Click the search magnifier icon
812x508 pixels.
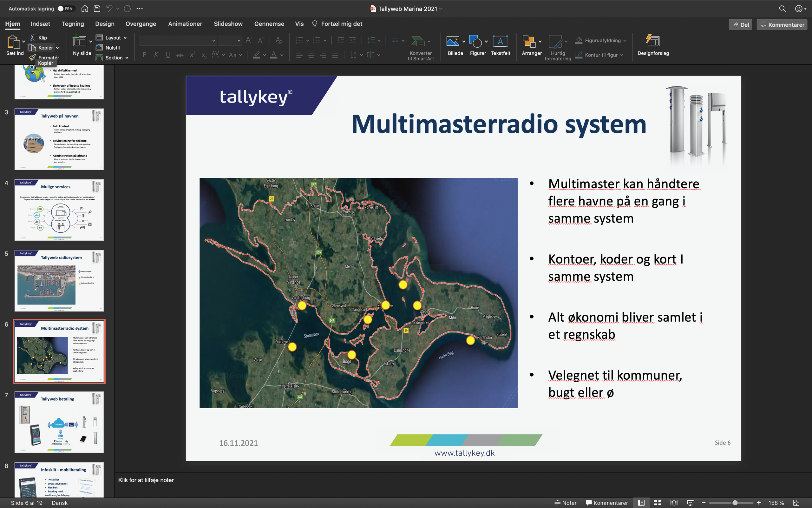pos(782,9)
